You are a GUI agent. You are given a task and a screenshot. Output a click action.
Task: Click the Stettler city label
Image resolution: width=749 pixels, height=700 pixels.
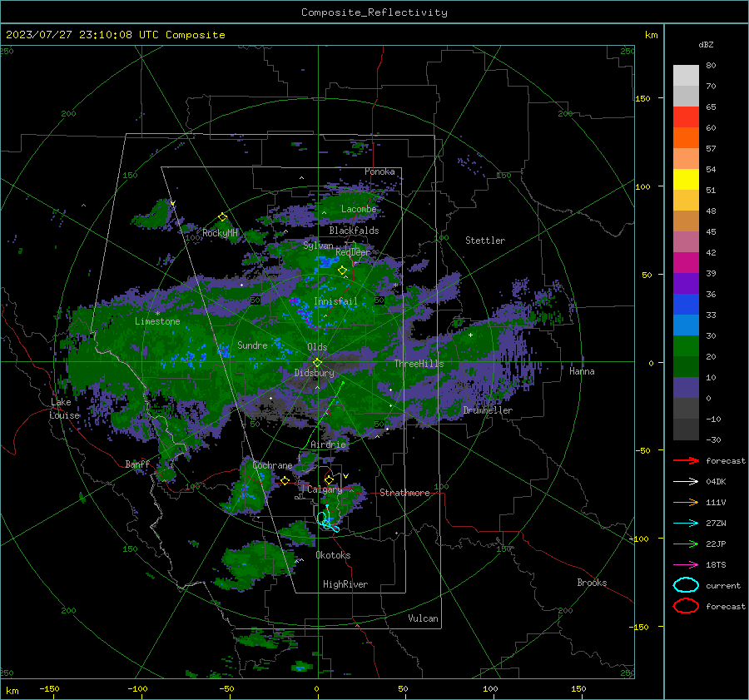485,241
